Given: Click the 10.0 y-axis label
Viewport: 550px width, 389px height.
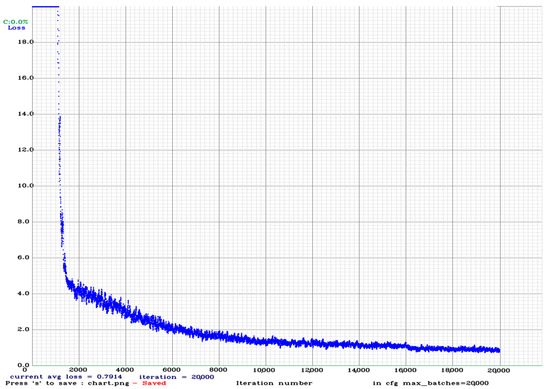Looking at the screenshot, I should 26,186.
